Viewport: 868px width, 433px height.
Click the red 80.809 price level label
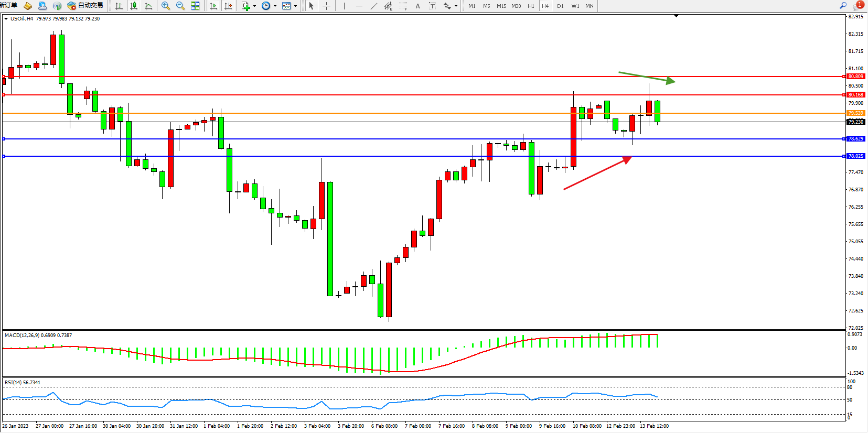click(855, 77)
